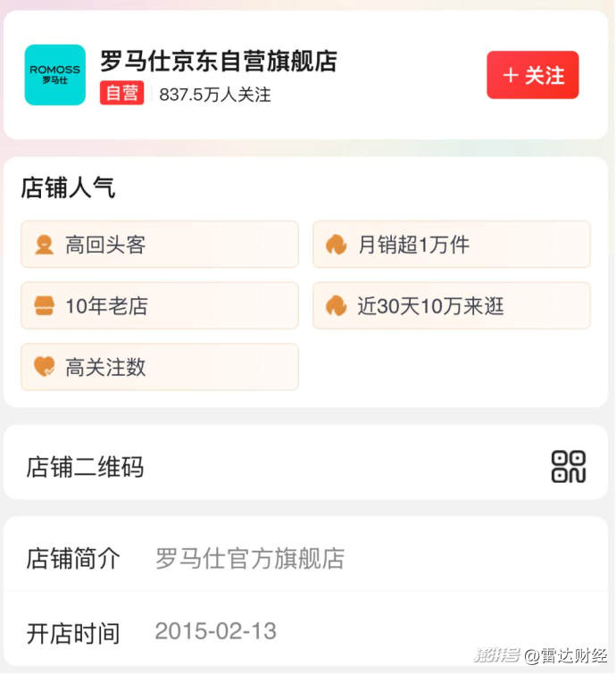Tap the flame icon beside 近30天10万来逛

(x=336, y=306)
